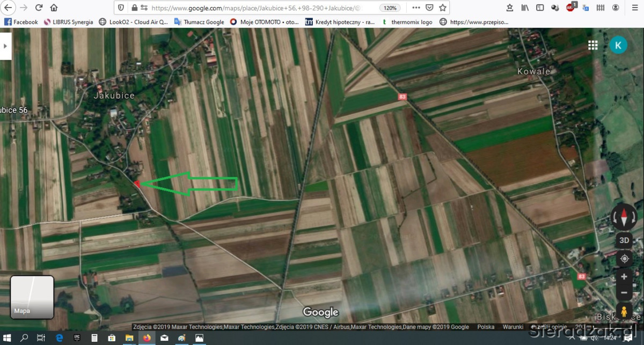The image size is (644, 345).
Task: Bookmark this page with the star icon
Action: coord(442,8)
